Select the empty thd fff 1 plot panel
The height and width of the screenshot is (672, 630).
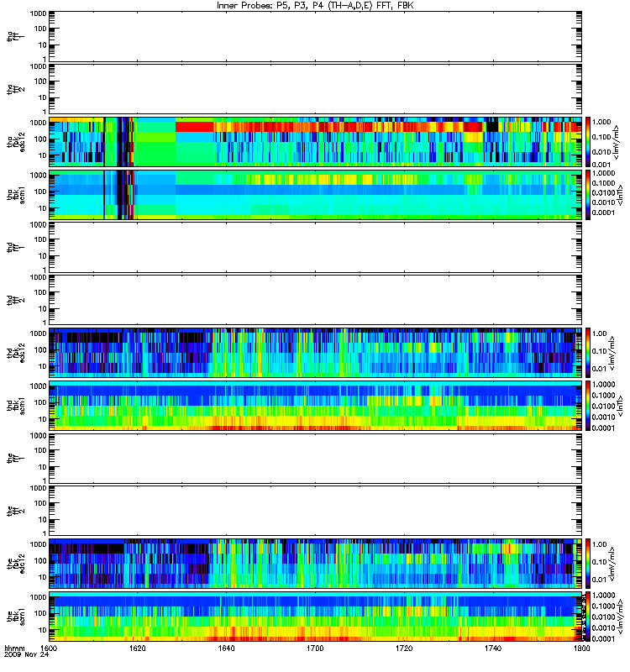click(316, 247)
